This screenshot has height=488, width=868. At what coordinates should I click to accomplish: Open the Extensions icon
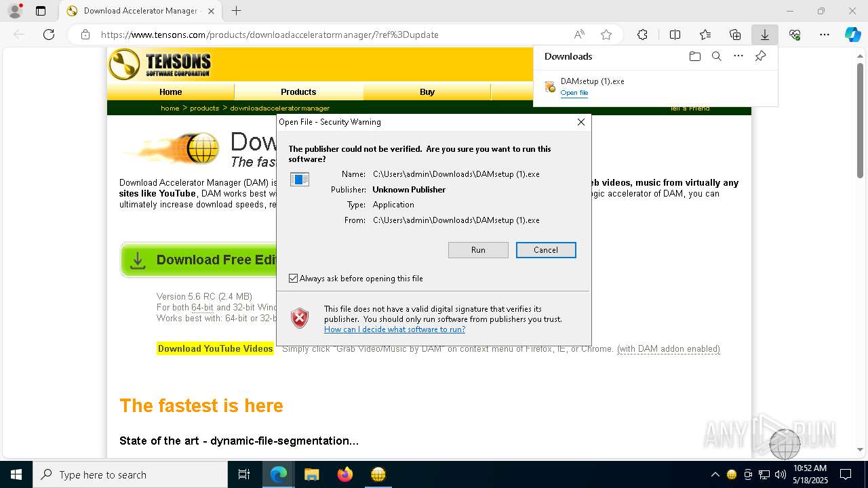tap(642, 35)
